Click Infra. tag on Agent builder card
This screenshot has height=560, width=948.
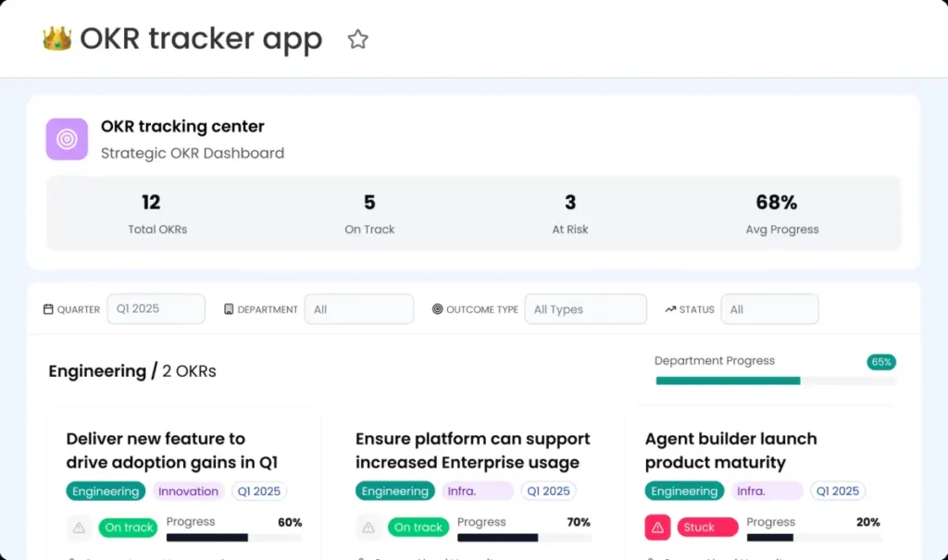pyautogui.click(x=767, y=492)
